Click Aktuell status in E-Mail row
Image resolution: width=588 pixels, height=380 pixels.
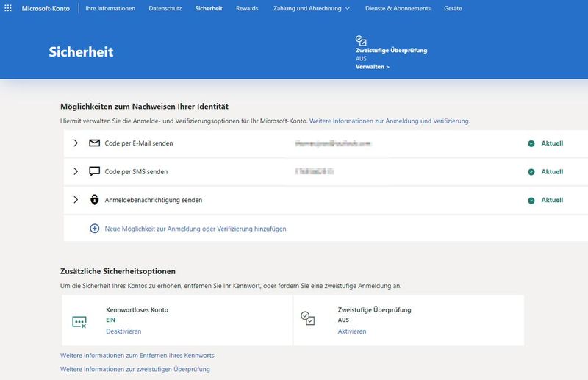point(552,143)
